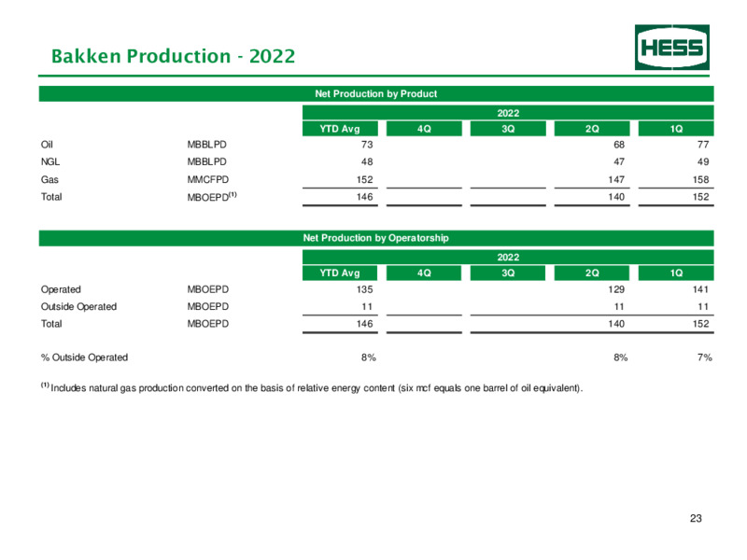Viewport: 747px width, 560px height.
Task: Select the 1Q % Outside Operated value 7%
Action: click(705, 357)
